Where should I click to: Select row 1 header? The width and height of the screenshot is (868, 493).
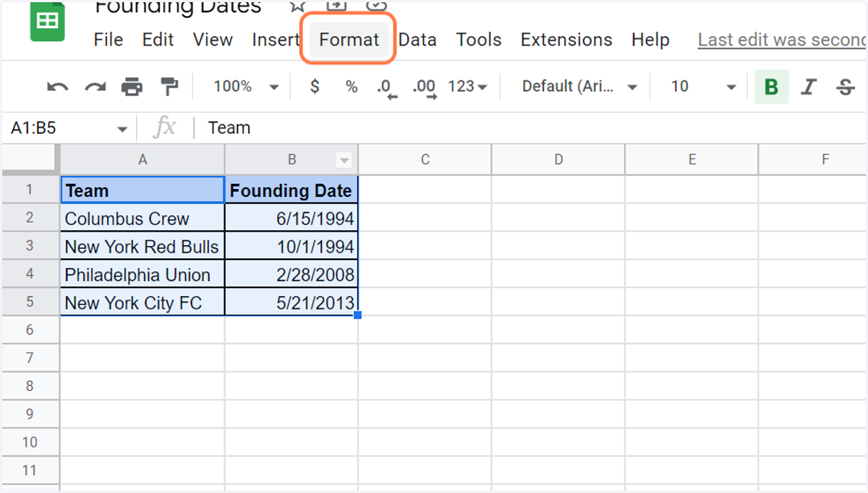[30, 190]
